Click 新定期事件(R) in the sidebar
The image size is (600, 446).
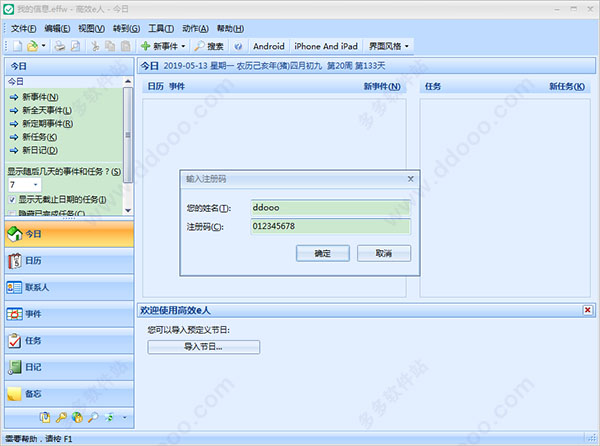coord(47,124)
